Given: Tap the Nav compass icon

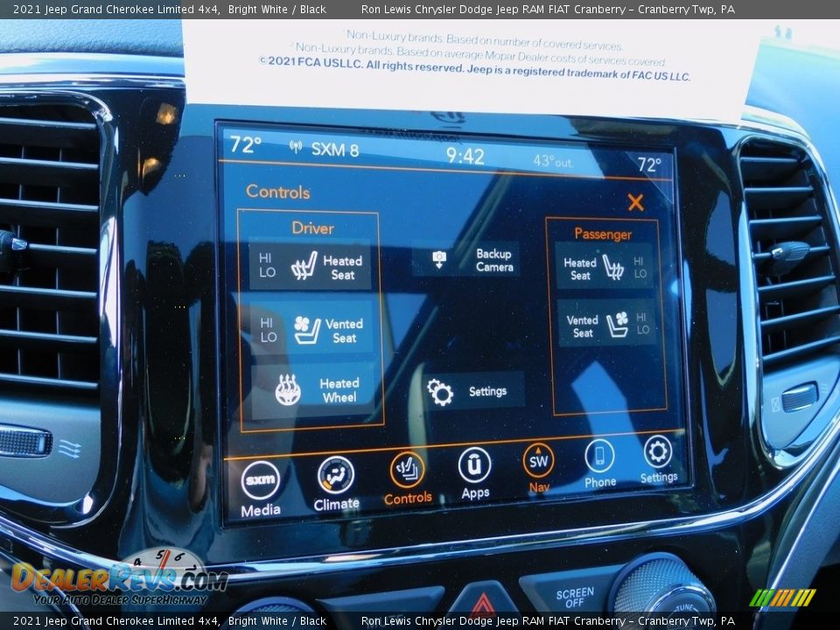Looking at the screenshot, I should 538,461.
